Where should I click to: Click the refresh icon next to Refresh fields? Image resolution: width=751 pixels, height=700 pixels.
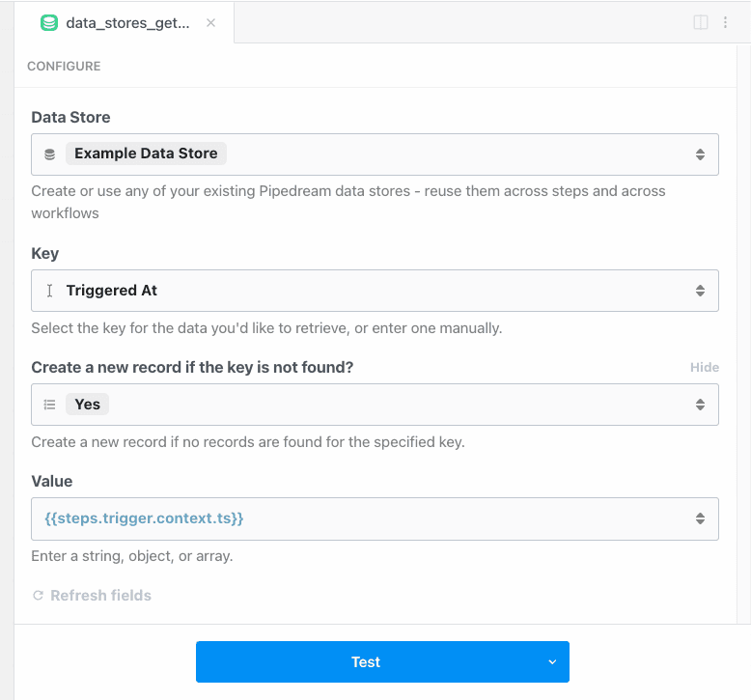click(x=38, y=595)
